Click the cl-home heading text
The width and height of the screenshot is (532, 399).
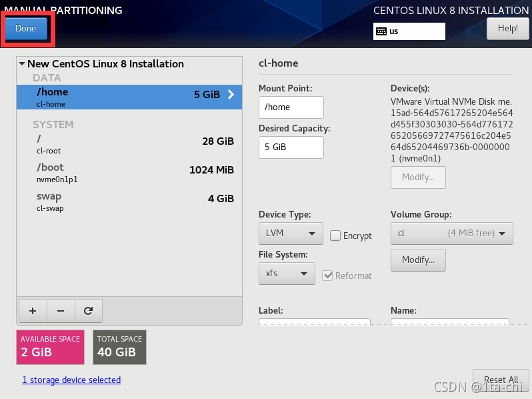click(278, 63)
